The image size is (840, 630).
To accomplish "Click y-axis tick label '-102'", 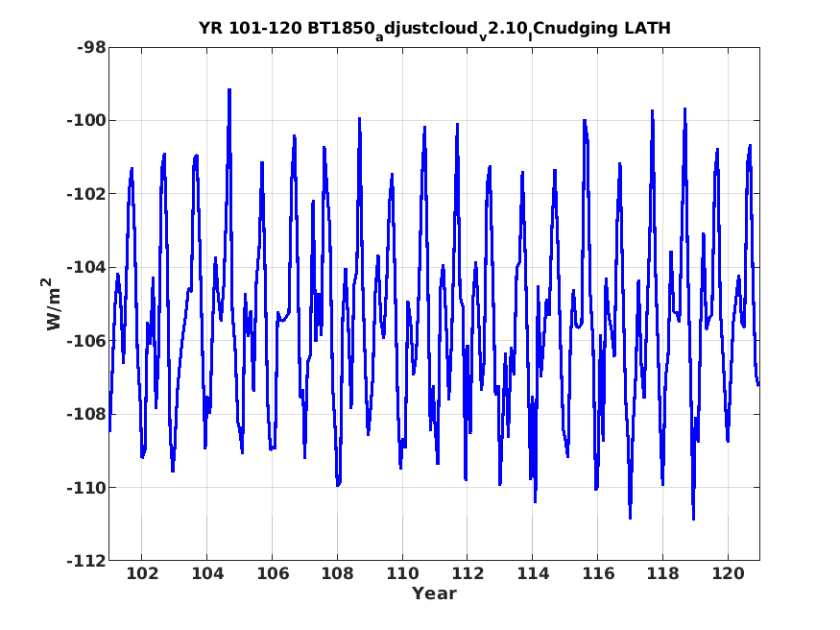I will (86, 194).
